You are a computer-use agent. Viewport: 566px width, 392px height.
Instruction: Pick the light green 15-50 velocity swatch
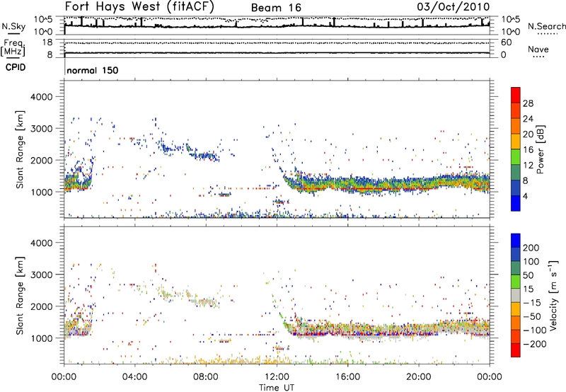[516, 282]
